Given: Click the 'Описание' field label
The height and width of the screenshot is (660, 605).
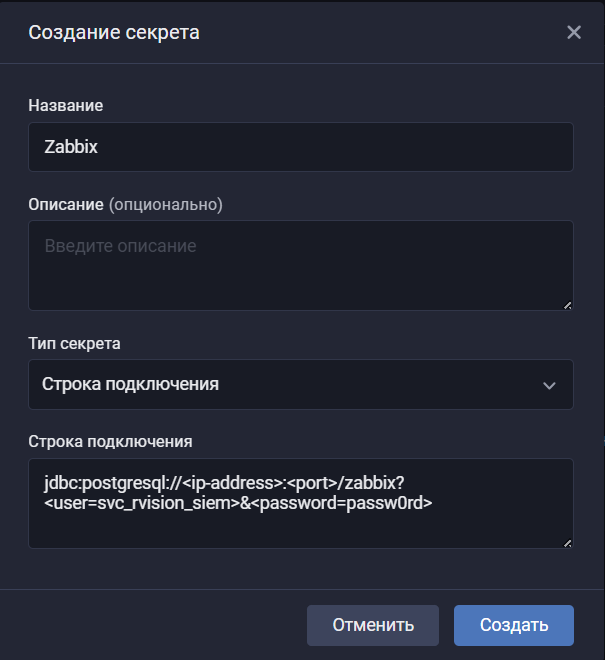Looking at the screenshot, I should (x=66, y=204).
